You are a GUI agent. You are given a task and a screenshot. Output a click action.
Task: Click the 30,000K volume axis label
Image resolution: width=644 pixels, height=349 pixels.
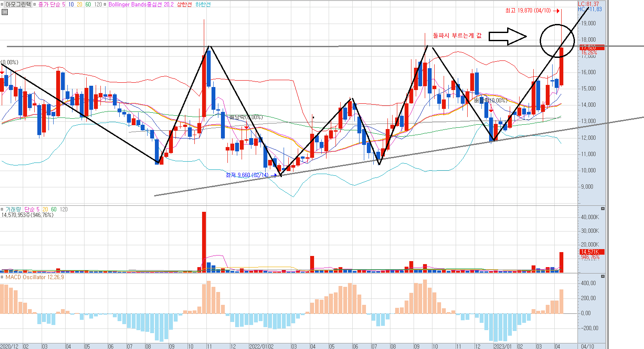(x=590, y=231)
